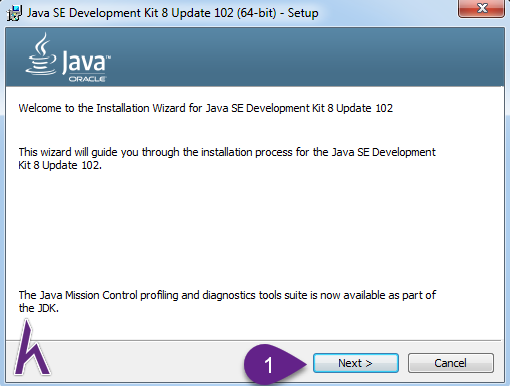The image size is (510, 386).
Task: Click the Java wordmark in the banner
Action: [x=84, y=62]
